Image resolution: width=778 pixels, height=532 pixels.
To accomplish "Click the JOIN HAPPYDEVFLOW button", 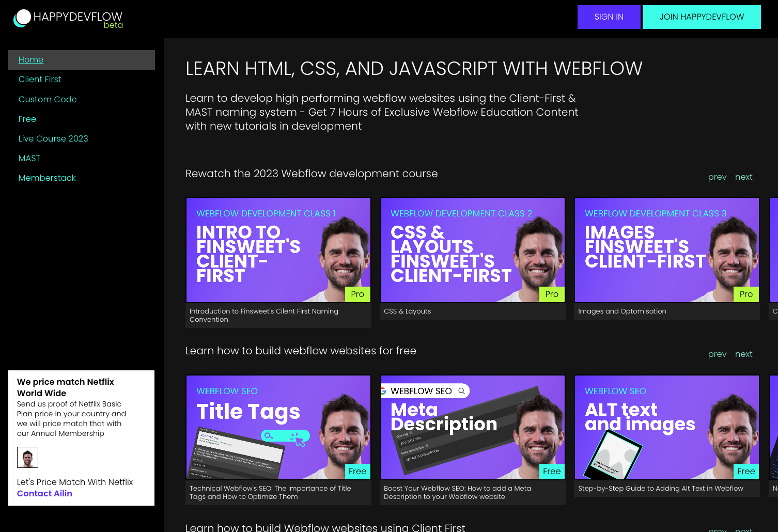I will click(702, 17).
